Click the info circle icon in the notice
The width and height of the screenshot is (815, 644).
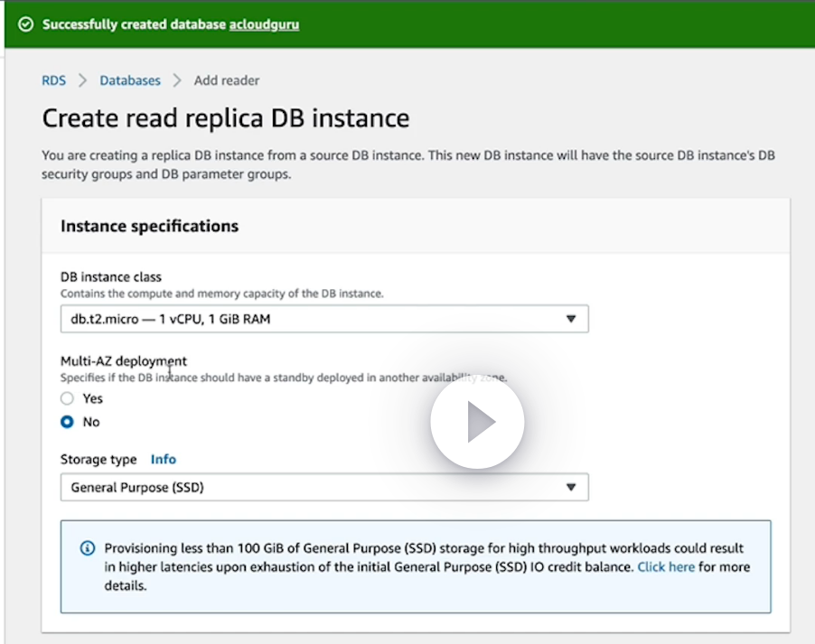[88, 548]
